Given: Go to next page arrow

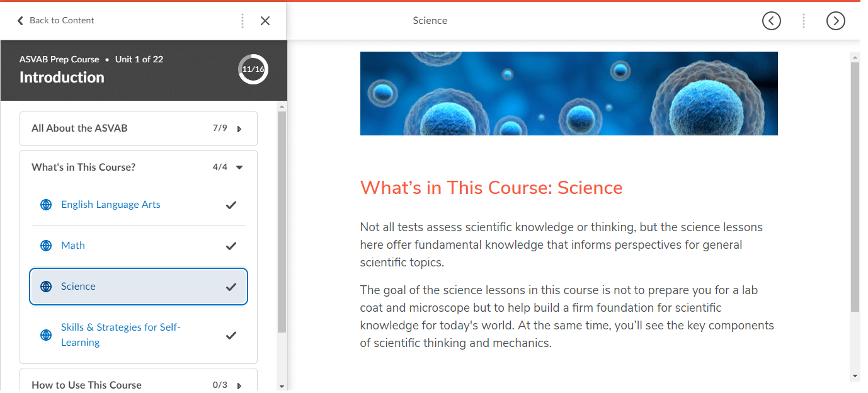Looking at the screenshot, I should [835, 21].
